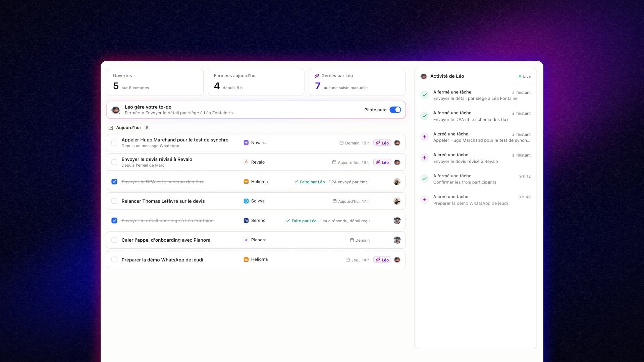Open the Confirmer les trois participants activity entry

(x=475, y=179)
